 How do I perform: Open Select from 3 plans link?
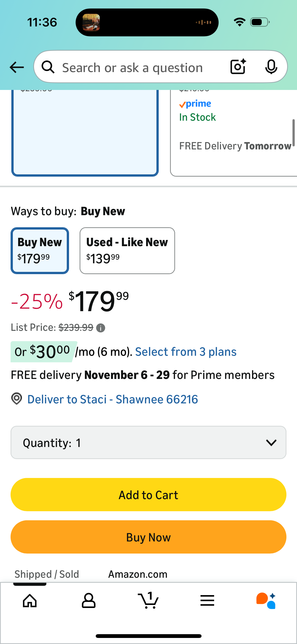click(x=186, y=352)
